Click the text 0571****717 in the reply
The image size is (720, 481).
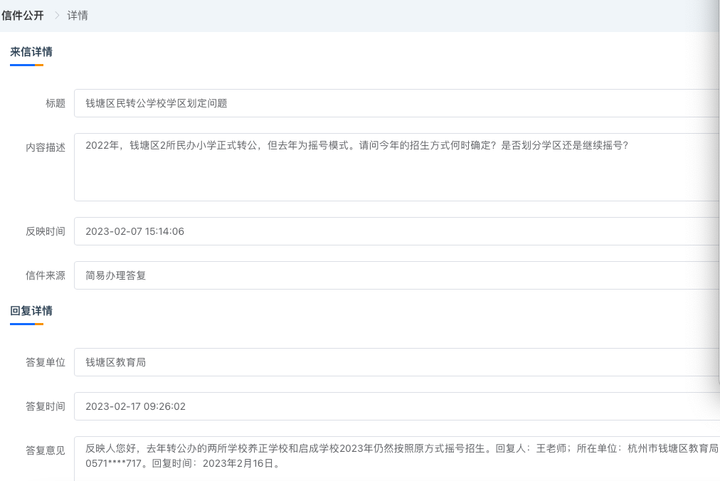113,464
